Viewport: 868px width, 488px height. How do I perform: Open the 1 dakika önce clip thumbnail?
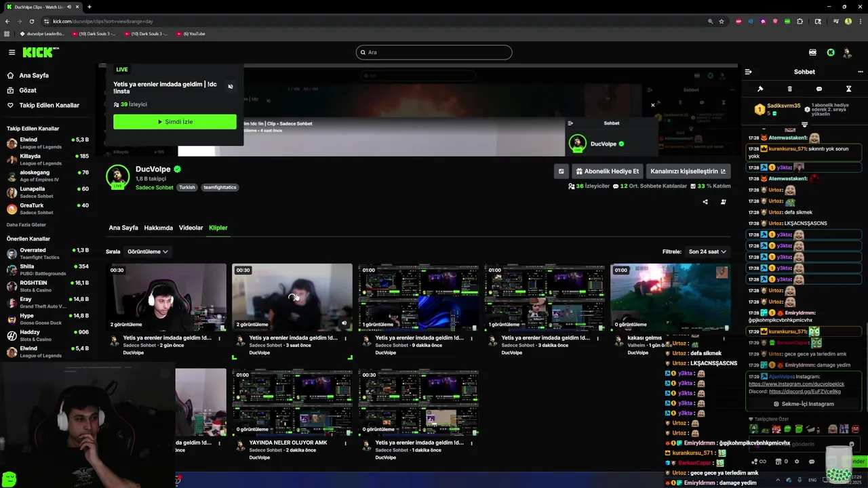[x=418, y=403]
